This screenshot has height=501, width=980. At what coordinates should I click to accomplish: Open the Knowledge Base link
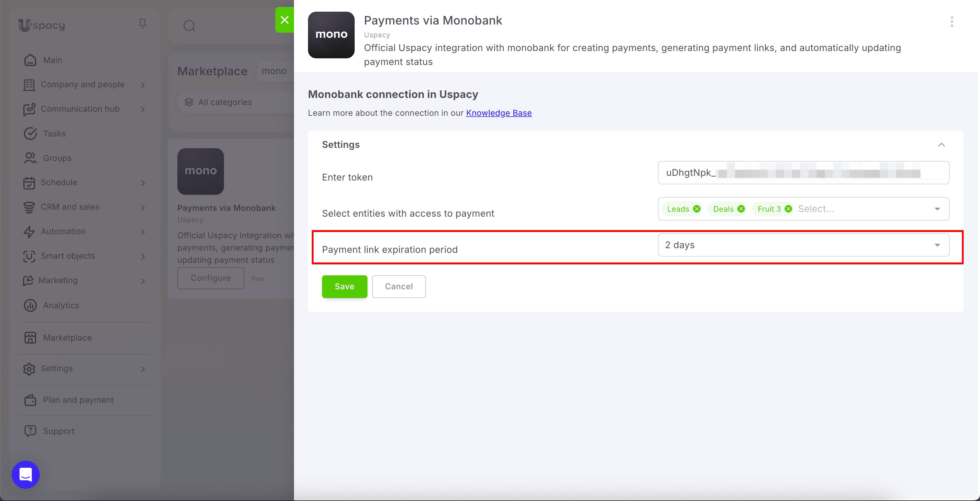pos(499,113)
